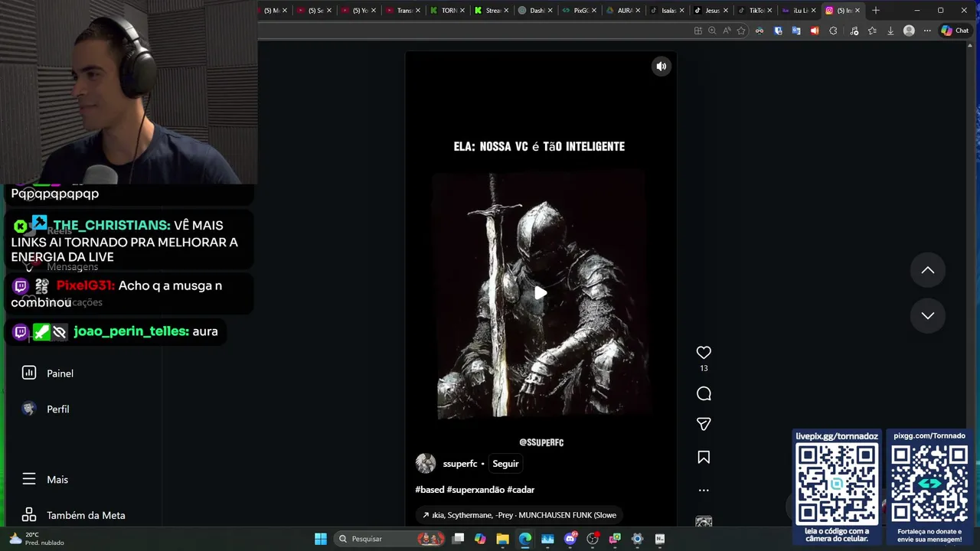The image size is (980, 551).
Task: Open the weather widget showing 20°C
Action: [35, 539]
